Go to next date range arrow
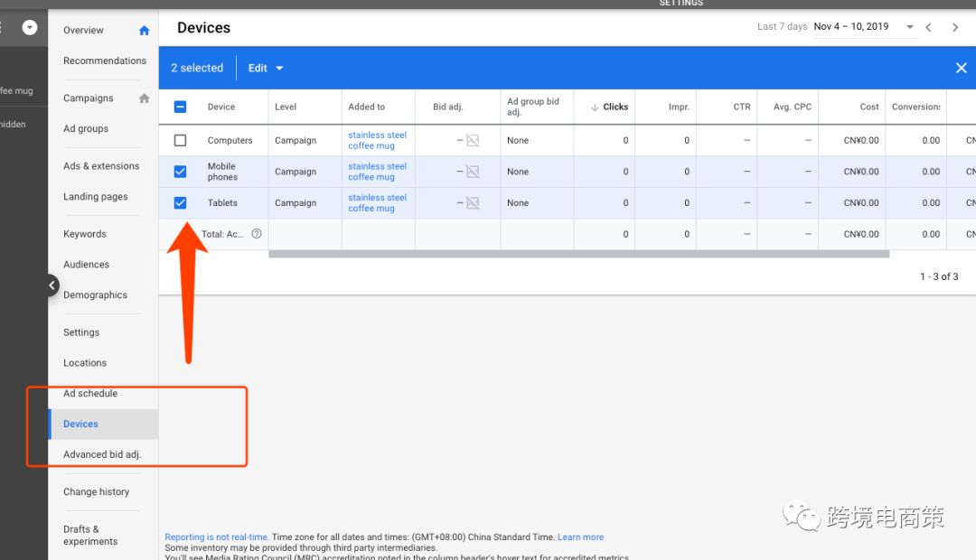The image size is (976, 560). click(955, 27)
